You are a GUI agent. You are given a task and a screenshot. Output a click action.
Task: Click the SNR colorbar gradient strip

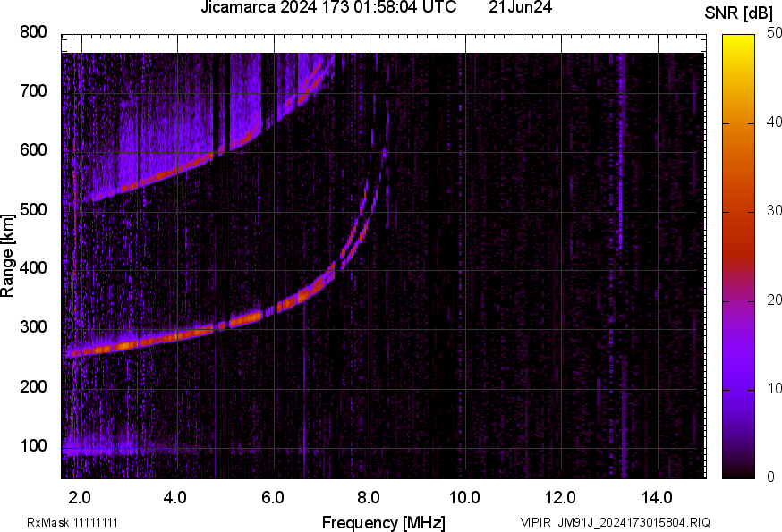[x=739, y=257]
